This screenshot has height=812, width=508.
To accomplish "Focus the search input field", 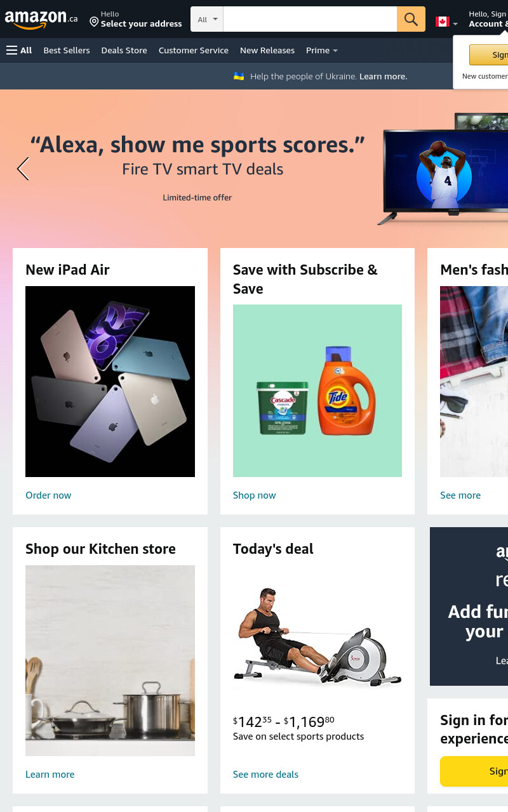I will (x=310, y=19).
